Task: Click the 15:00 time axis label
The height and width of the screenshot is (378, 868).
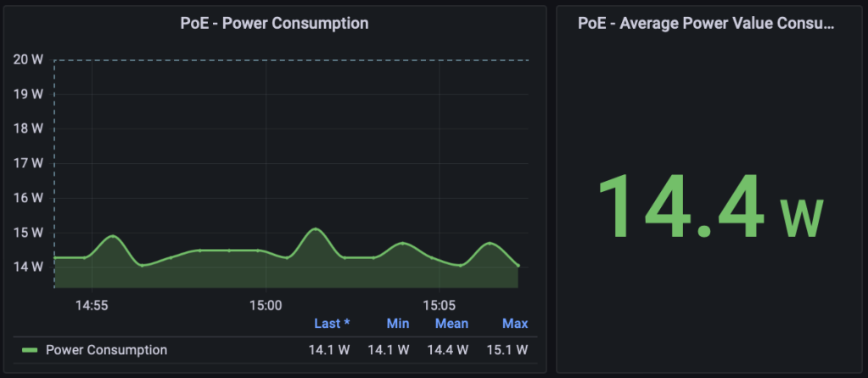Action: [266, 304]
